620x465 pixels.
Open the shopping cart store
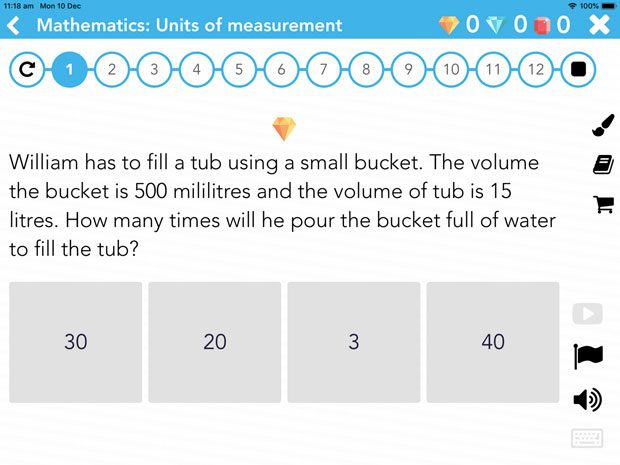tap(603, 204)
